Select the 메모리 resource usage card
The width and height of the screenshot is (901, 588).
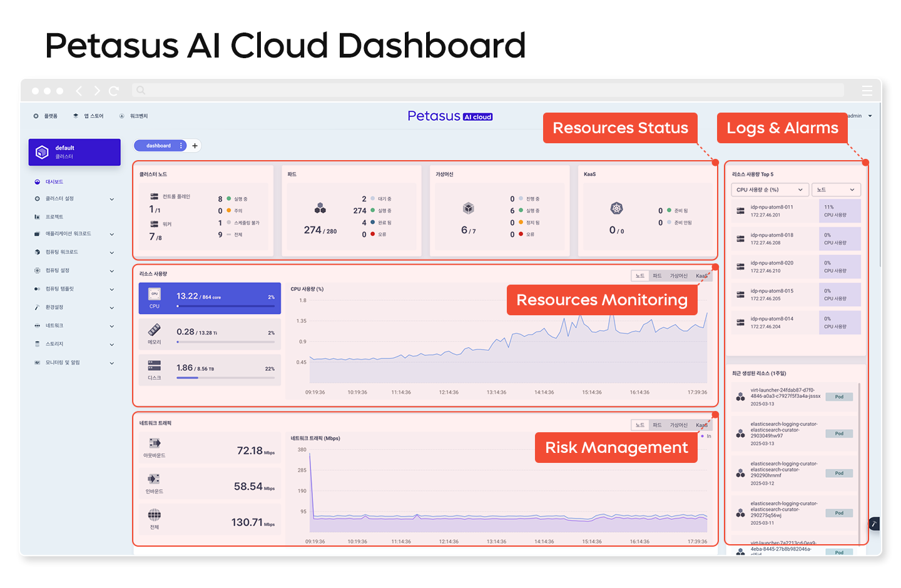(210, 334)
